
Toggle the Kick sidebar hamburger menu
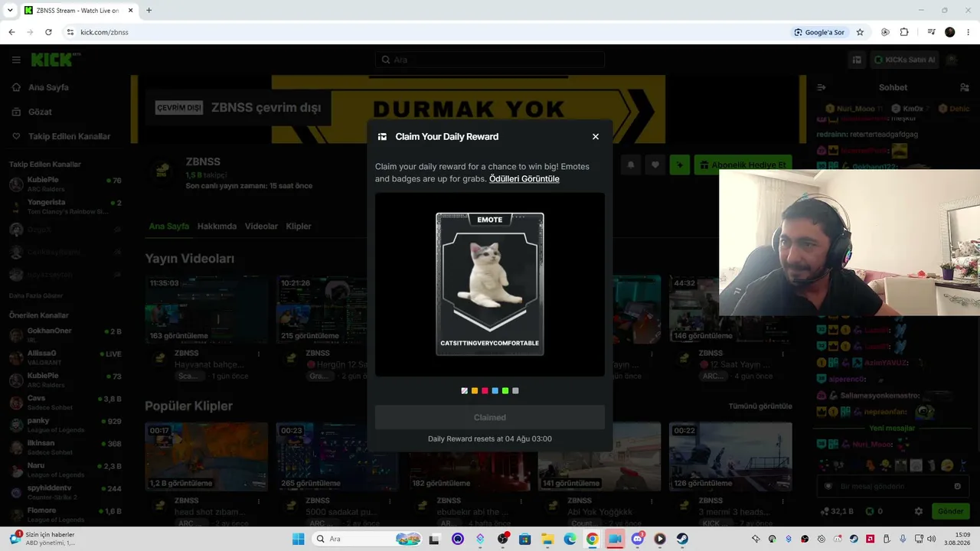coord(16,60)
